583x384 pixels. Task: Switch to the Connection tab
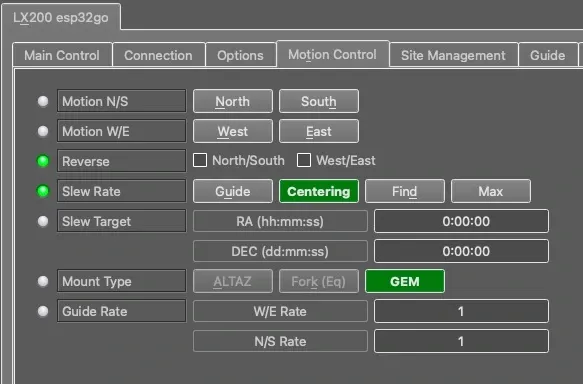159,55
